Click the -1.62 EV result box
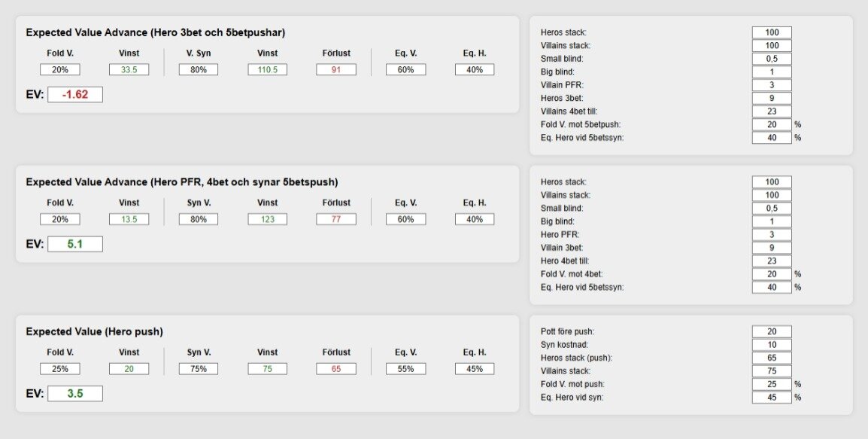 point(75,95)
